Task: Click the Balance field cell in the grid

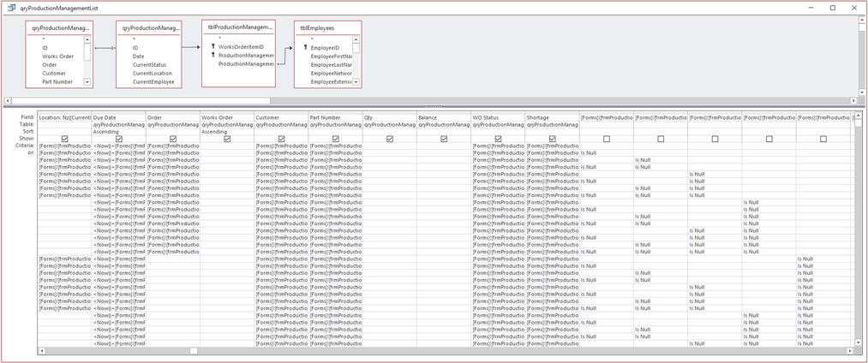Action: pyautogui.click(x=445, y=118)
